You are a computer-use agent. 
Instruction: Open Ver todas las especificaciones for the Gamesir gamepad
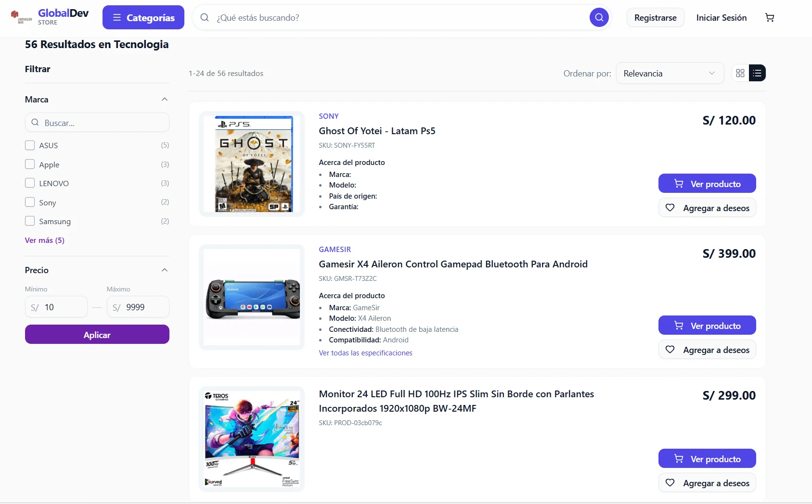365,353
